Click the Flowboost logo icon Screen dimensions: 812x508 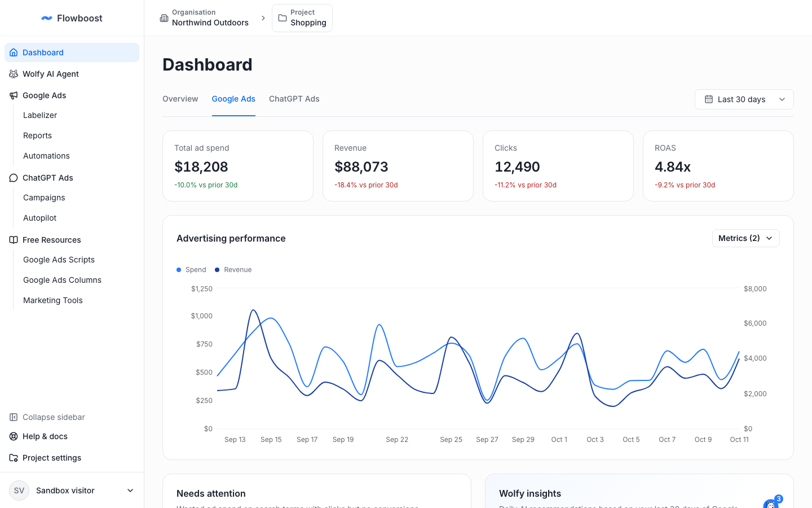47,18
